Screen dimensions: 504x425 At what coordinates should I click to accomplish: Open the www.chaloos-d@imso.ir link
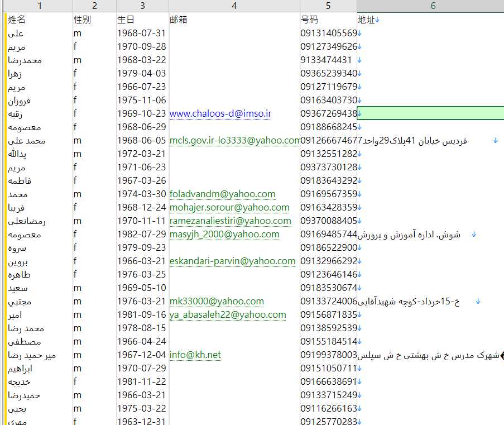220,113
